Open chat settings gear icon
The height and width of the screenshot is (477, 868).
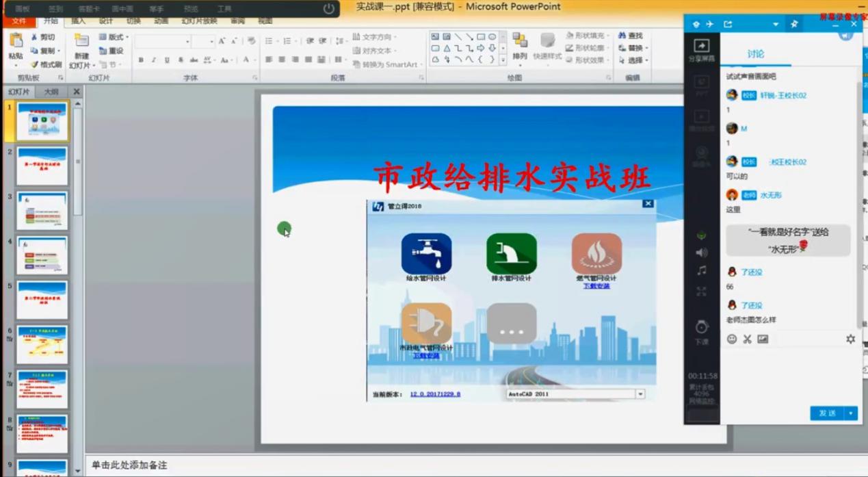click(x=850, y=339)
